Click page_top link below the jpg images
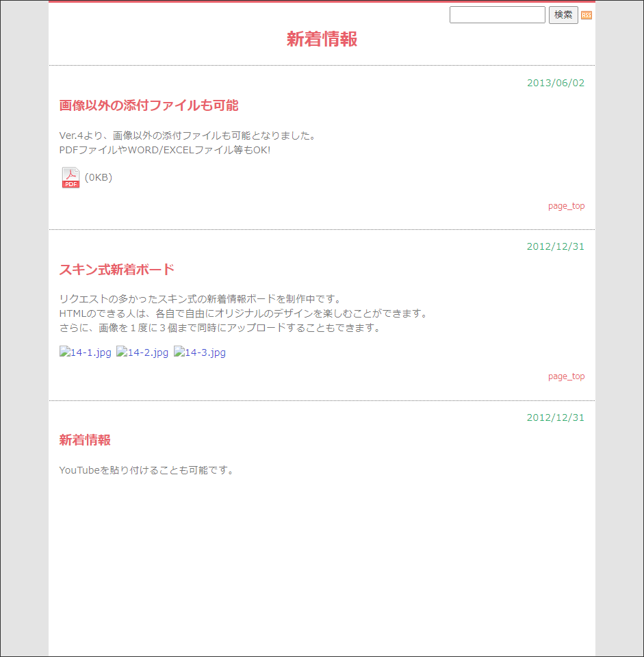The image size is (644, 657). coord(566,376)
